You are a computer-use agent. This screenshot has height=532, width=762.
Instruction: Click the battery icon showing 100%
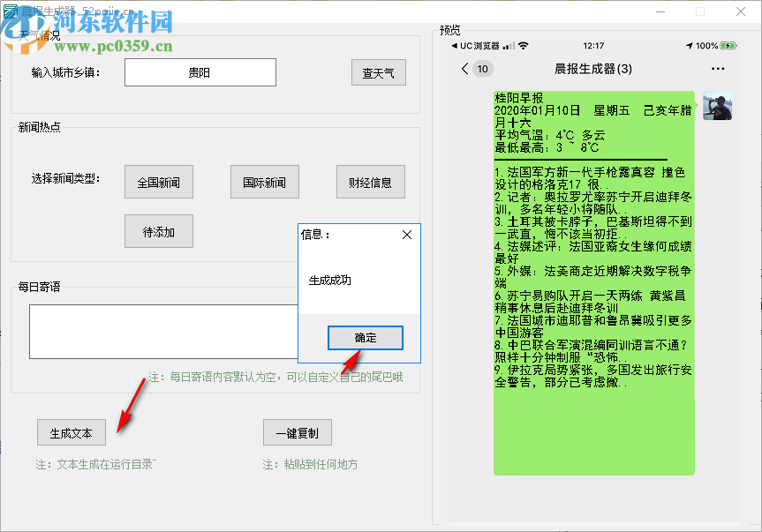(728, 43)
